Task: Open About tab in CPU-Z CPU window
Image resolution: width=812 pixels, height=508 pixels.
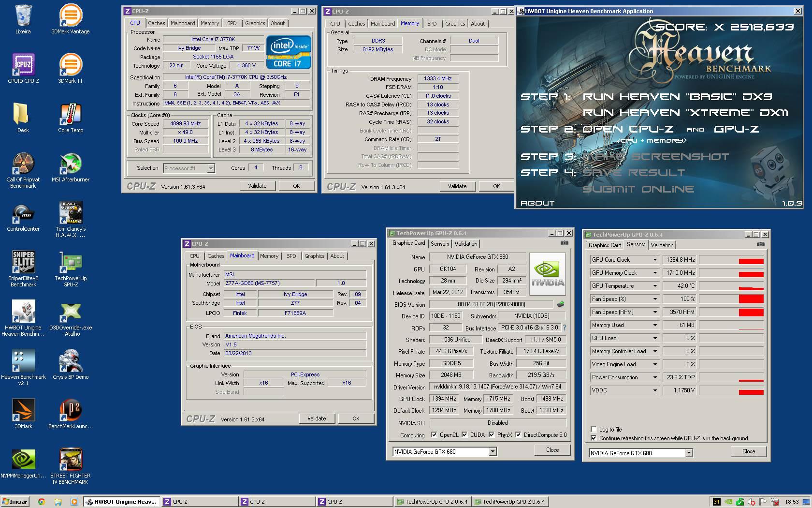Action: (277, 23)
